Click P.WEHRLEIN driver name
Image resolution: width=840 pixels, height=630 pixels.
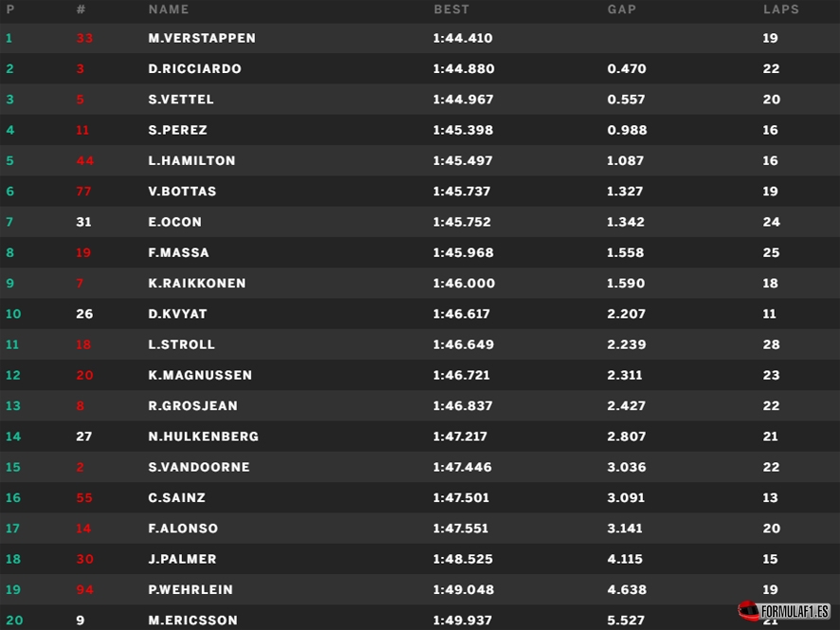click(x=191, y=589)
